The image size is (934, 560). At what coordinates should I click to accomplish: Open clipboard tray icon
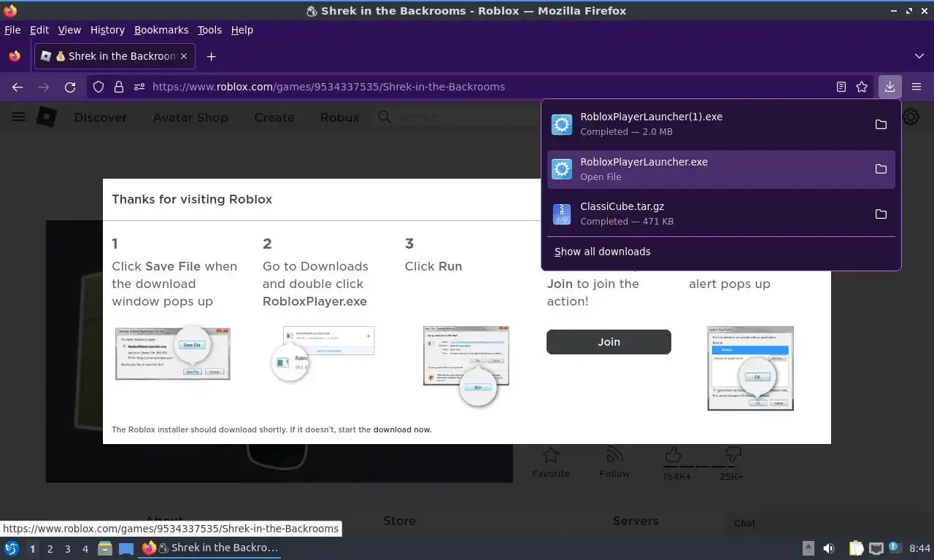[x=856, y=548]
